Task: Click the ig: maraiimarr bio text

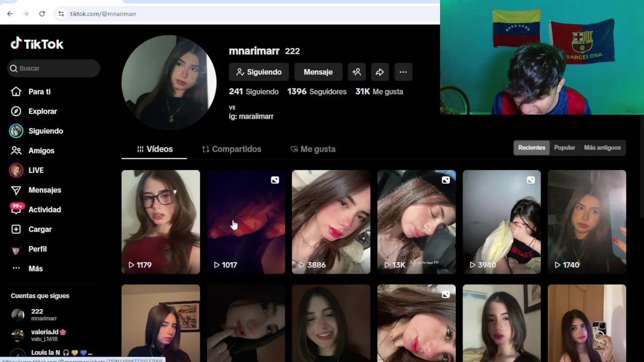Action: [x=251, y=116]
